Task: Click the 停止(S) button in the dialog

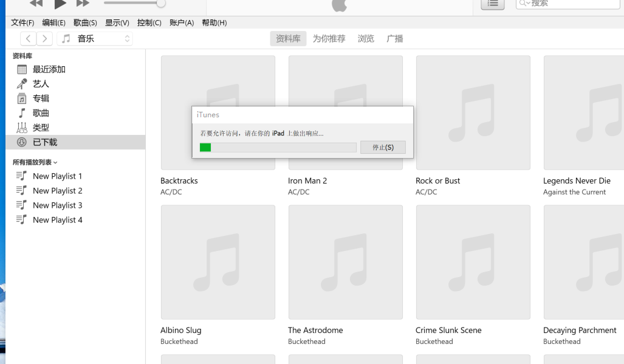Action: coord(383,147)
